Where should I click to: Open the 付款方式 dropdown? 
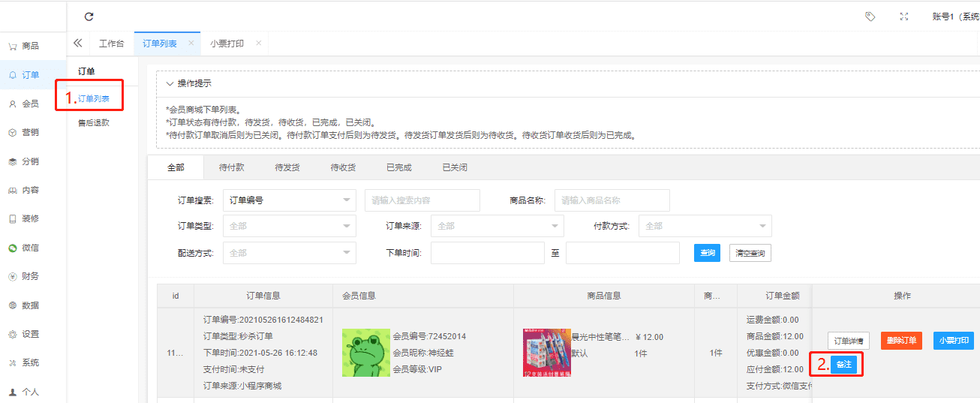pos(705,226)
